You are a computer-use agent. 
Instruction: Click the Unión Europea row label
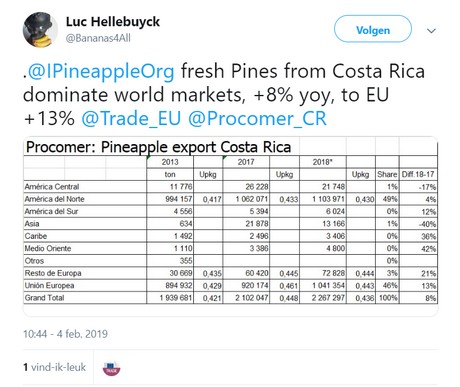coord(49,286)
